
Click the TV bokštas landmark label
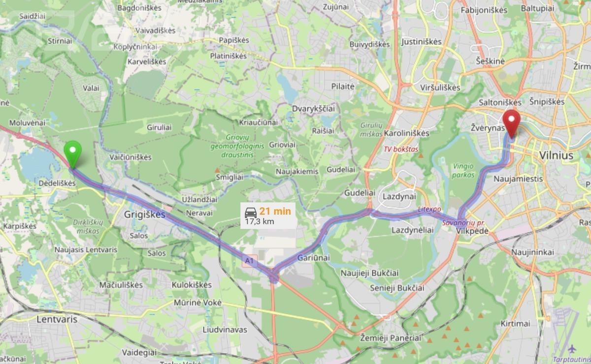tap(401, 149)
